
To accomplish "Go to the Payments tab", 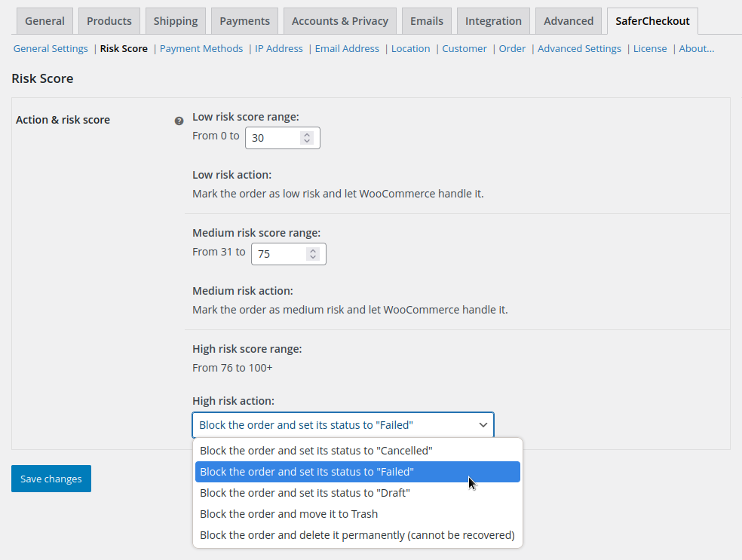I will [244, 21].
